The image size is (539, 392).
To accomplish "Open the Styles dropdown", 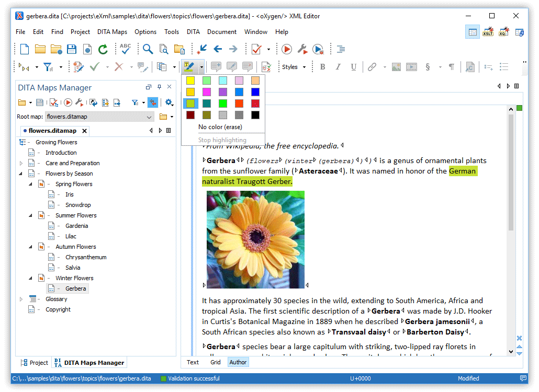I will 294,67.
